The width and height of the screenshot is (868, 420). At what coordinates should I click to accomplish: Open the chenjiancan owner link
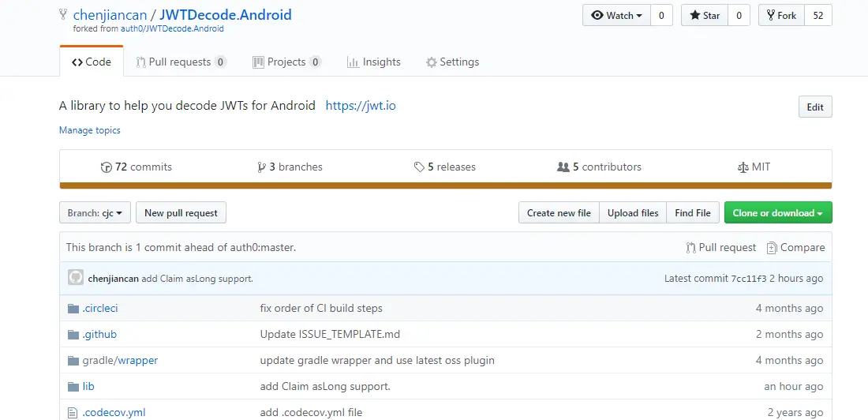click(x=110, y=15)
